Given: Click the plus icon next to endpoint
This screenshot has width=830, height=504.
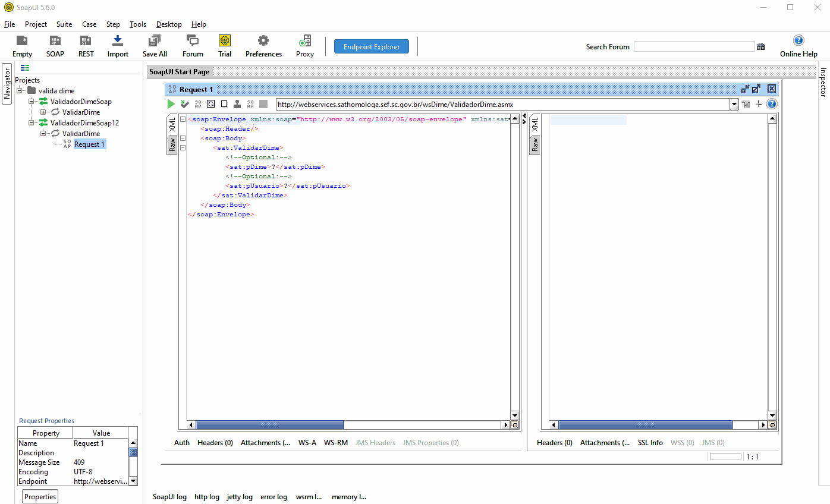Looking at the screenshot, I should (759, 104).
